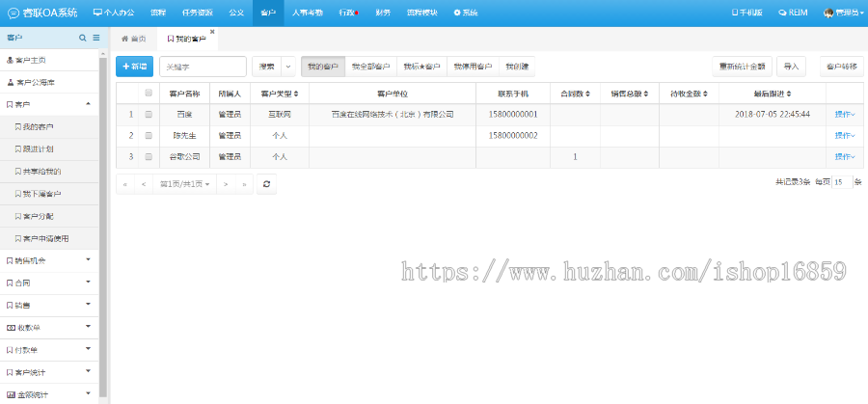This screenshot has width=868, height=404.
Task: Expand the 销售机会 sidebar group
Action: click(x=50, y=260)
